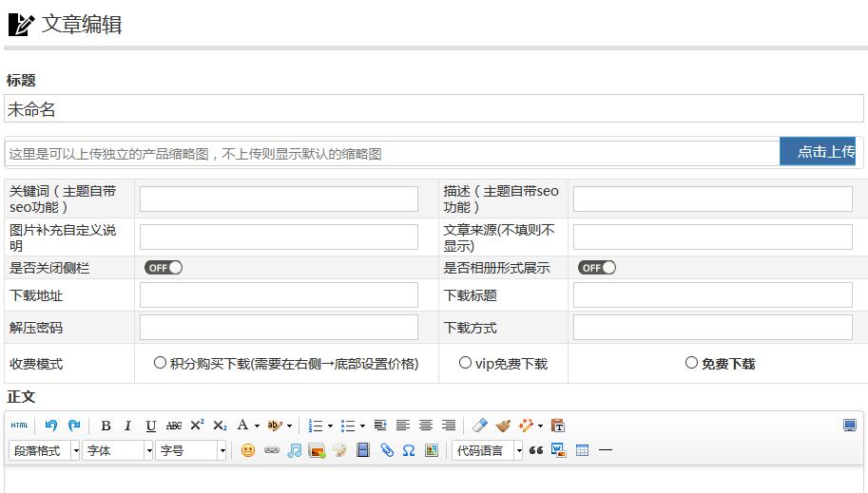Image resolution: width=868 pixels, height=493 pixels.
Task: Open the scrawl paint palette tool
Action: click(x=339, y=450)
